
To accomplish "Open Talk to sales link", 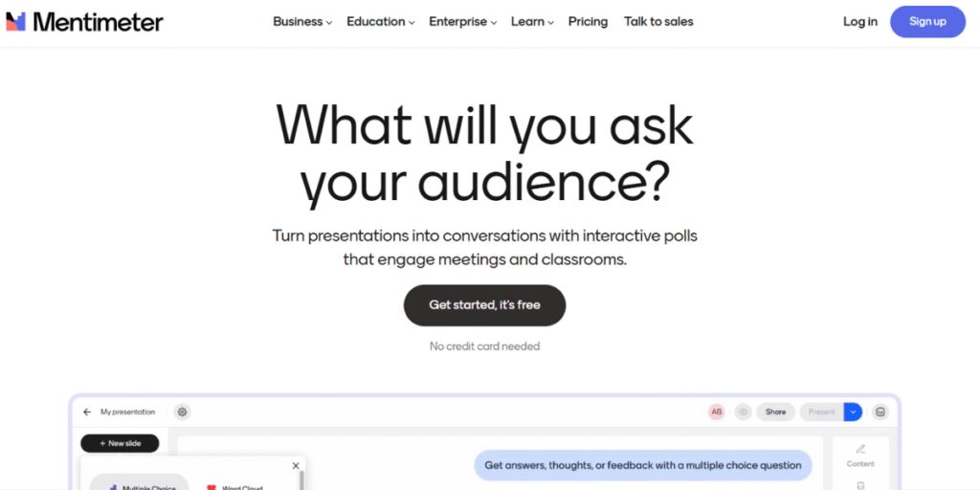I will point(658,22).
